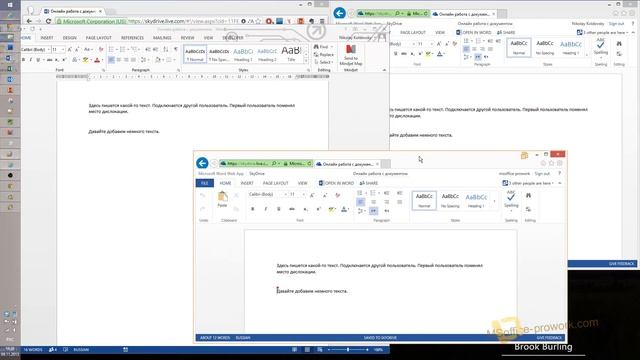Click numbered list icon in front Web App ribbon

click(x=373, y=193)
